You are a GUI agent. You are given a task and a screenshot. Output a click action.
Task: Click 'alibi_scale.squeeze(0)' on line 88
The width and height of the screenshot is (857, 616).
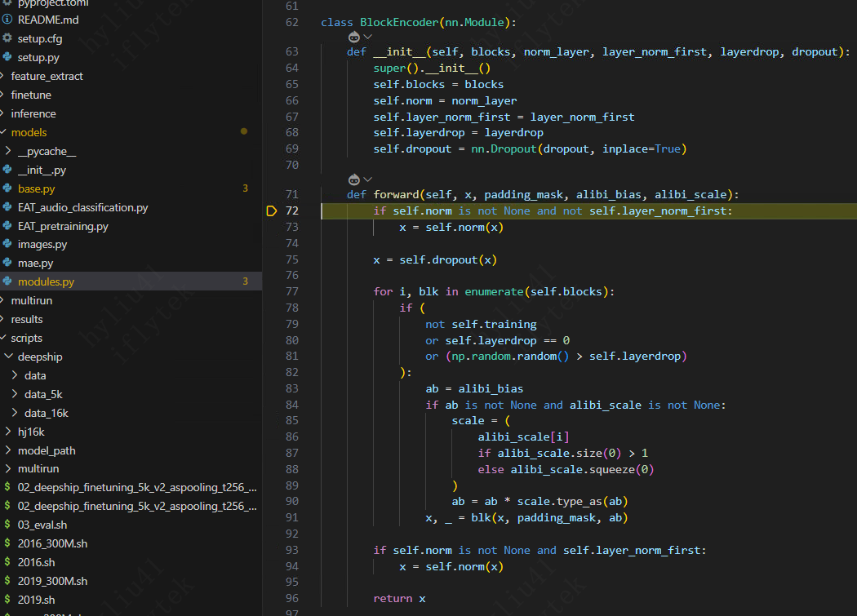[582, 469]
